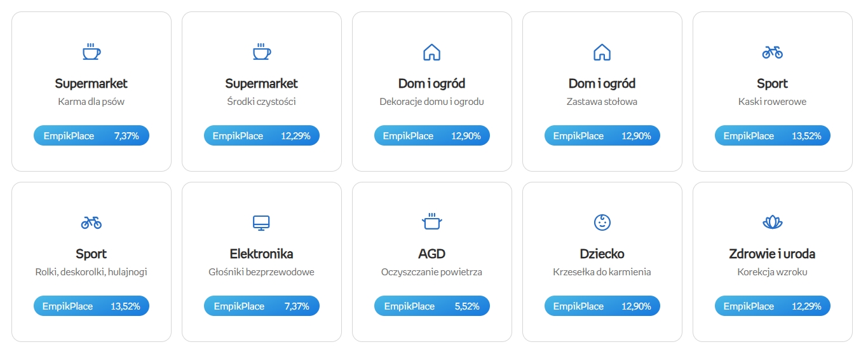868x356 pixels.
Task: Click the Oczyszczanie powietrza subcategory text
Action: (x=432, y=272)
